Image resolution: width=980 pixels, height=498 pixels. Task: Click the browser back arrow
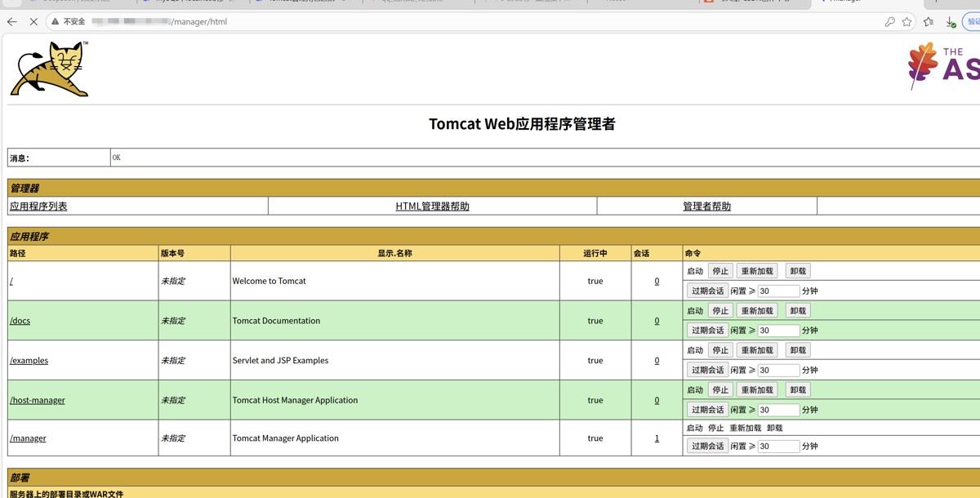pos(12,22)
